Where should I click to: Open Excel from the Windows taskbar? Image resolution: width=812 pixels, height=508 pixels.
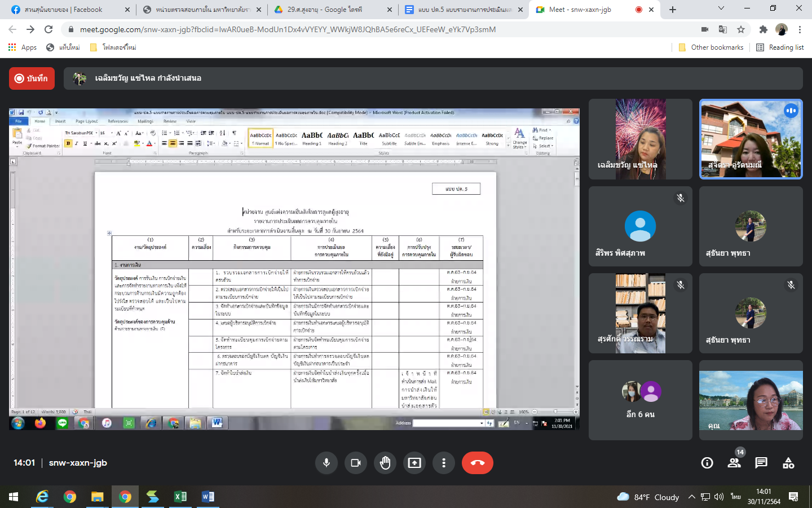(180, 497)
